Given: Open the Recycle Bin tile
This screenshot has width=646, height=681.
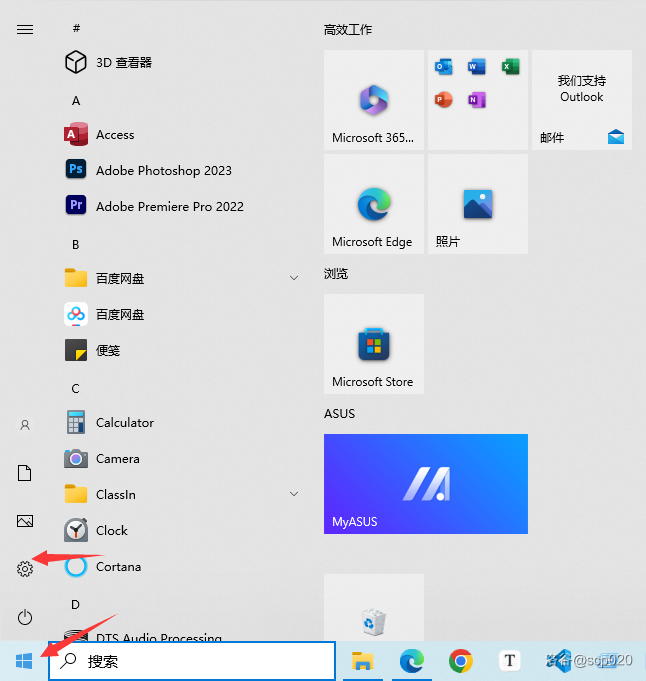Looking at the screenshot, I should 374,607.
